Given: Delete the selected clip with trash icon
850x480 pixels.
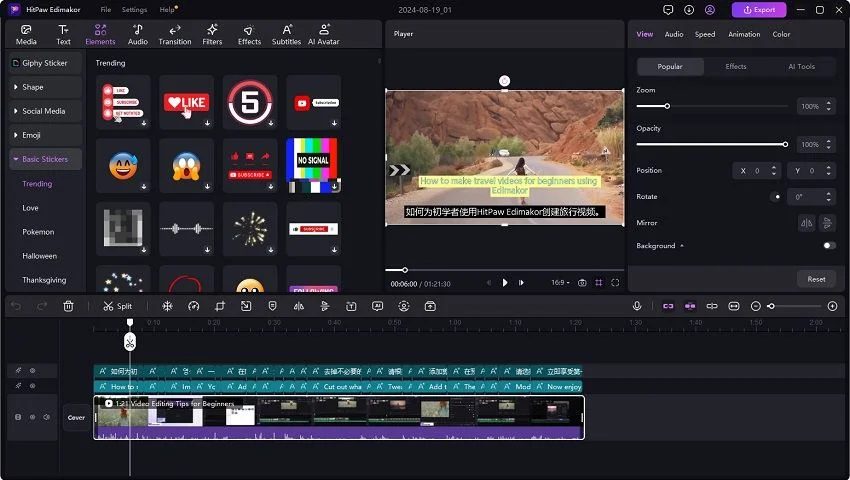Looking at the screenshot, I should click(x=68, y=306).
